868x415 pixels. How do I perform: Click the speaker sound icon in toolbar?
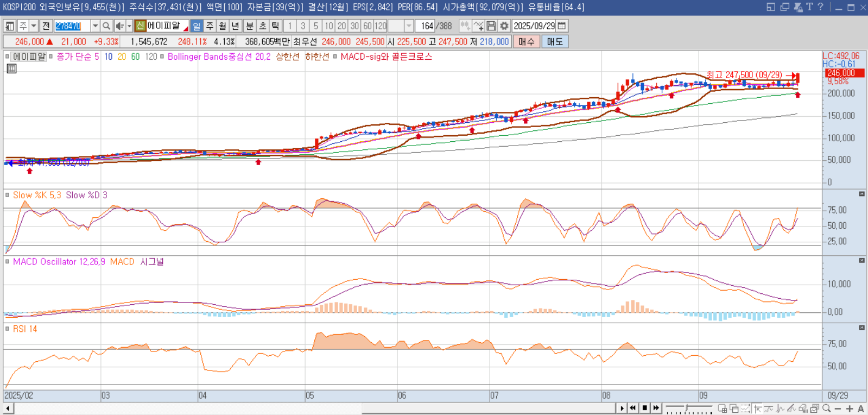point(120,26)
